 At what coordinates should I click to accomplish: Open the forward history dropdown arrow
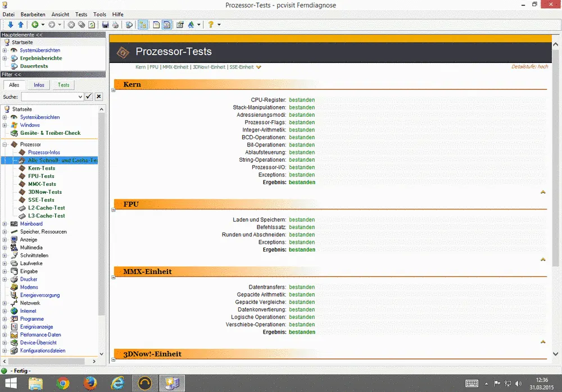coord(60,24)
